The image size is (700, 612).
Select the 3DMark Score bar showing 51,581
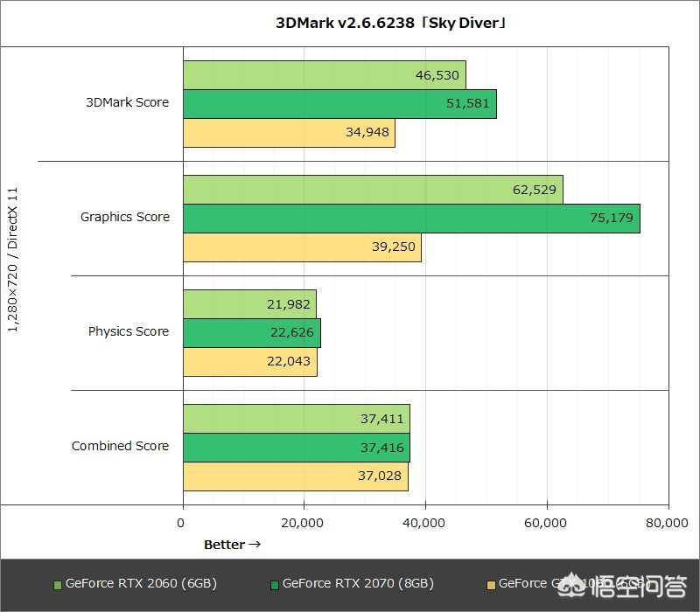339,104
